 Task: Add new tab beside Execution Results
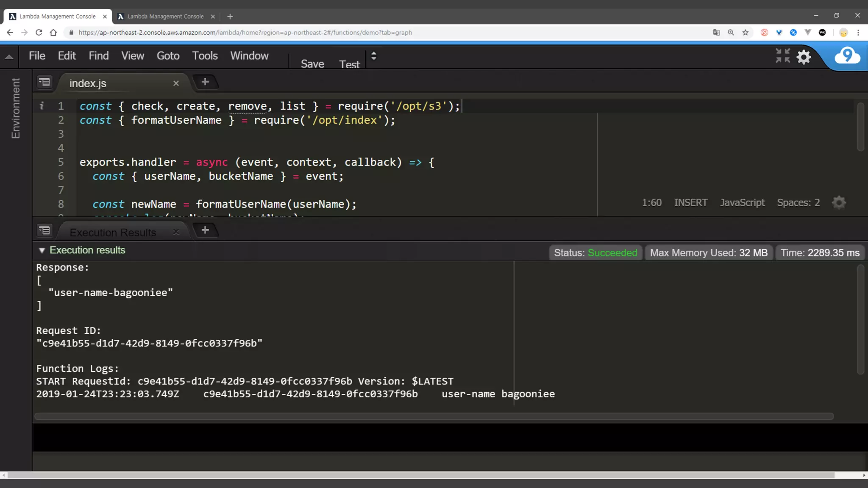click(x=205, y=230)
